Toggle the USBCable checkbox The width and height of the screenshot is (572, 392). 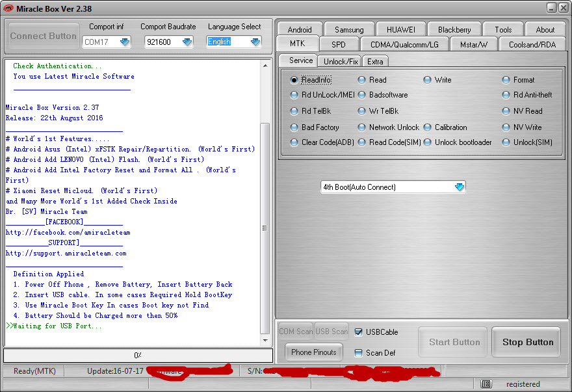pos(359,332)
